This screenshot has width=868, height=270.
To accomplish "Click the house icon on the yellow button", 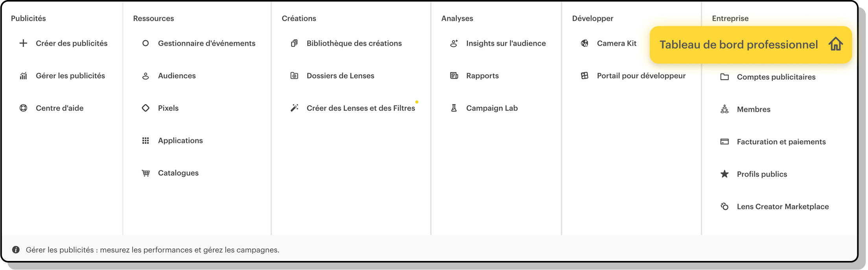I will (x=835, y=44).
